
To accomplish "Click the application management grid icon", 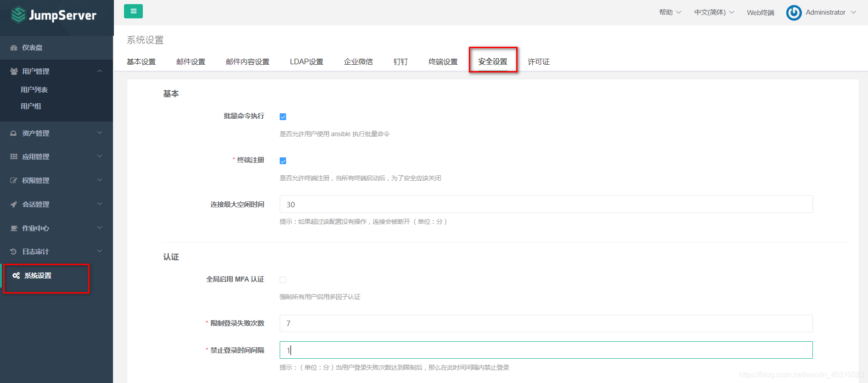I will coord(14,156).
